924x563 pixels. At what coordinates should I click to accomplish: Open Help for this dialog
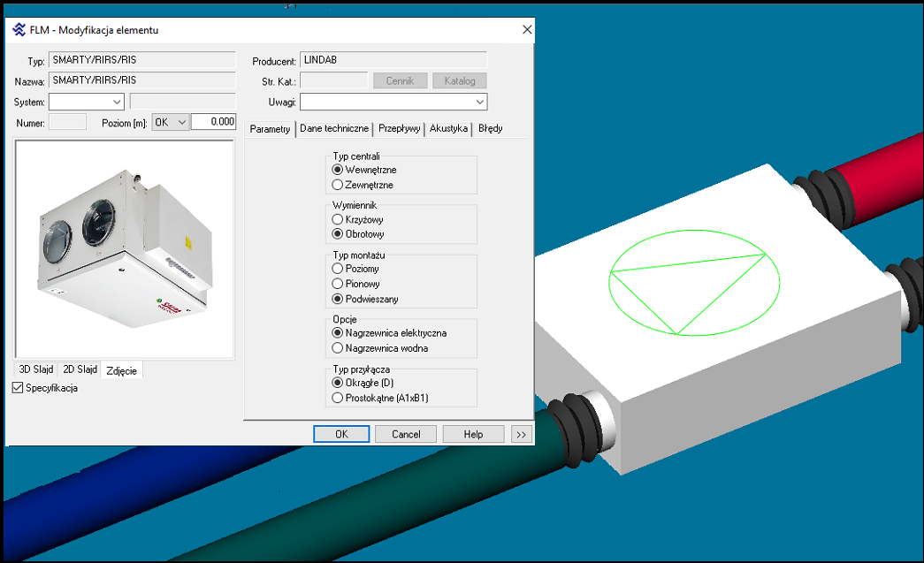coord(473,434)
